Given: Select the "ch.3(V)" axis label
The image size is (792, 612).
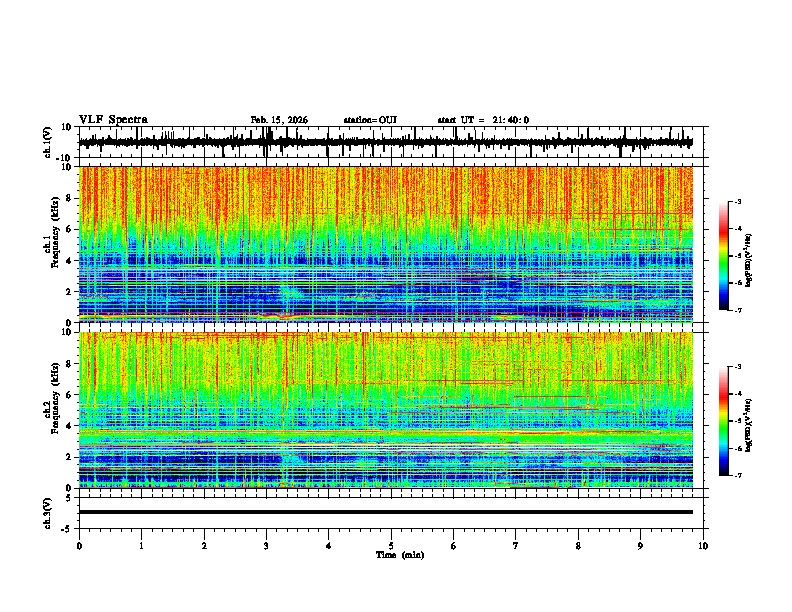Looking at the screenshot, I should tap(48, 513).
